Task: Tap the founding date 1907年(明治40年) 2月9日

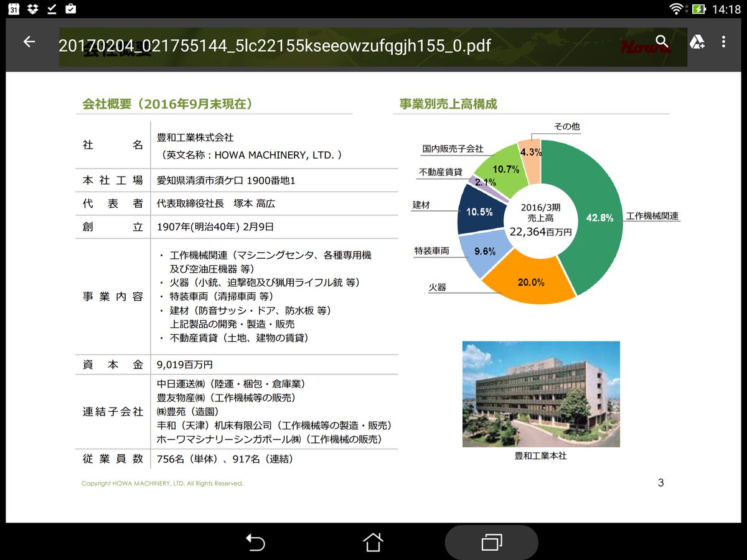Action: click(215, 227)
